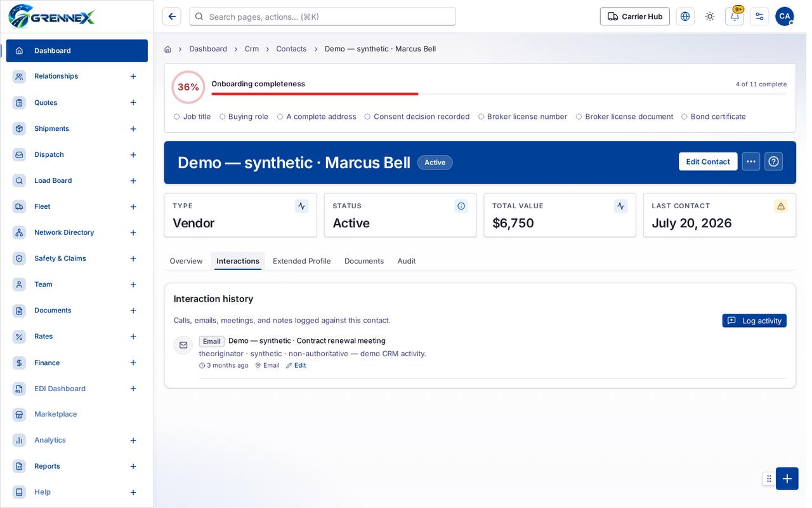Focus the search pages input field
This screenshot has height=508, width=812.
tap(322, 17)
